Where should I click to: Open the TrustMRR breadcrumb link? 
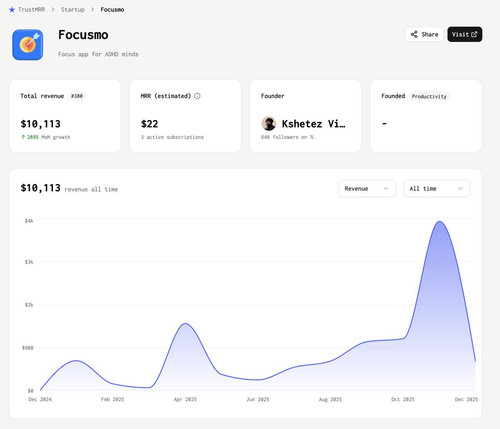pos(31,10)
